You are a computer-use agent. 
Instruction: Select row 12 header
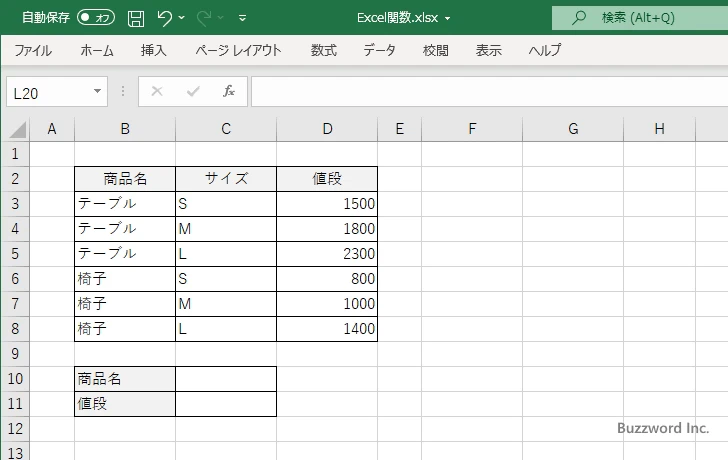click(15, 428)
